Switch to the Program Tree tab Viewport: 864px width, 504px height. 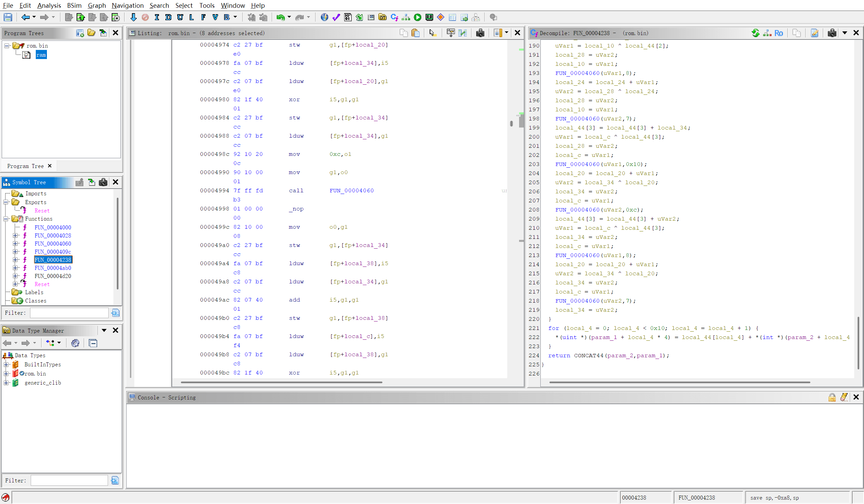[25, 166]
